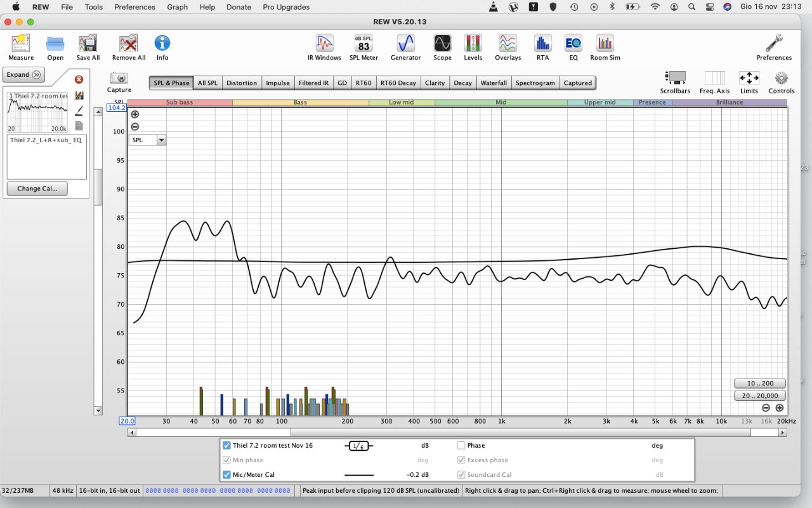Zoom in the frequency axis with the plus button
812x508 pixels.
[779, 408]
